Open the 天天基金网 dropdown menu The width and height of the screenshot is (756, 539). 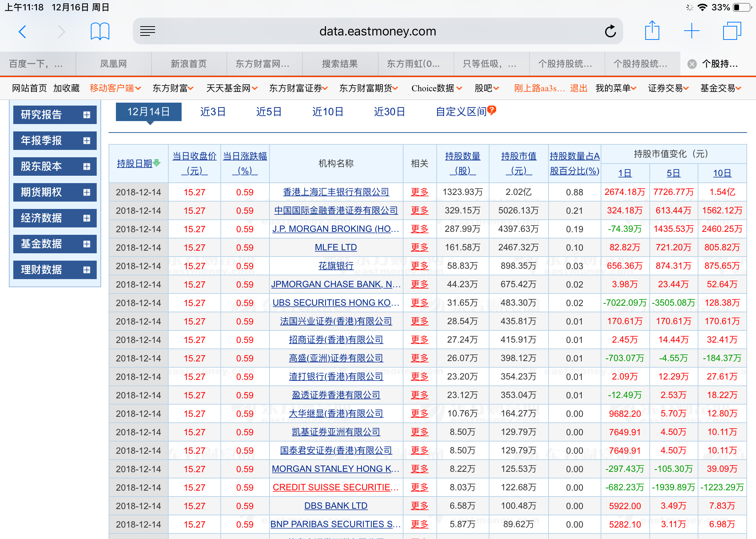click(x=232, y=88)
